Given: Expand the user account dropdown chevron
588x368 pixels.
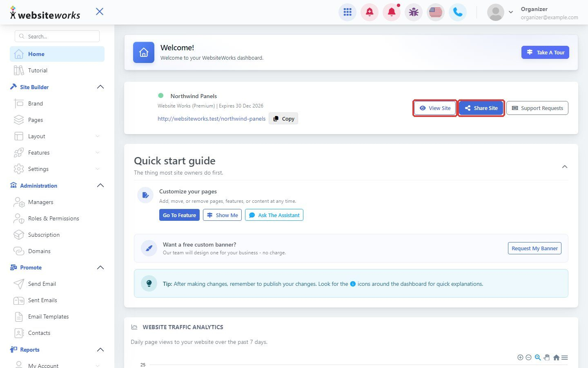Looking at the screenshot, I should click(x=511, y=12).
